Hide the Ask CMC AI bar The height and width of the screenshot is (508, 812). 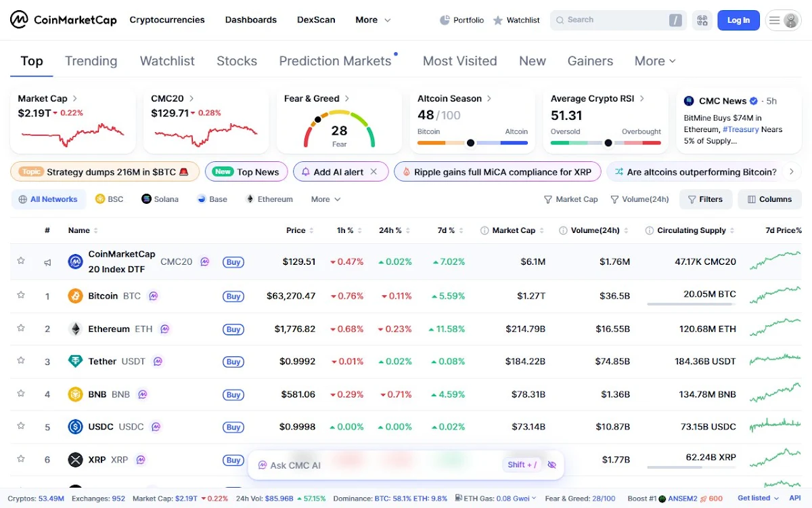click(x=551, y=465)
